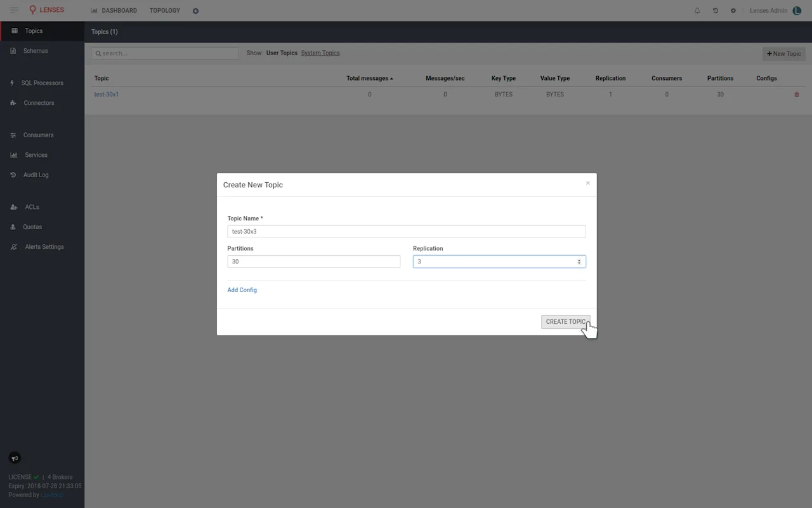Show System Topics filter

point(320,53)
